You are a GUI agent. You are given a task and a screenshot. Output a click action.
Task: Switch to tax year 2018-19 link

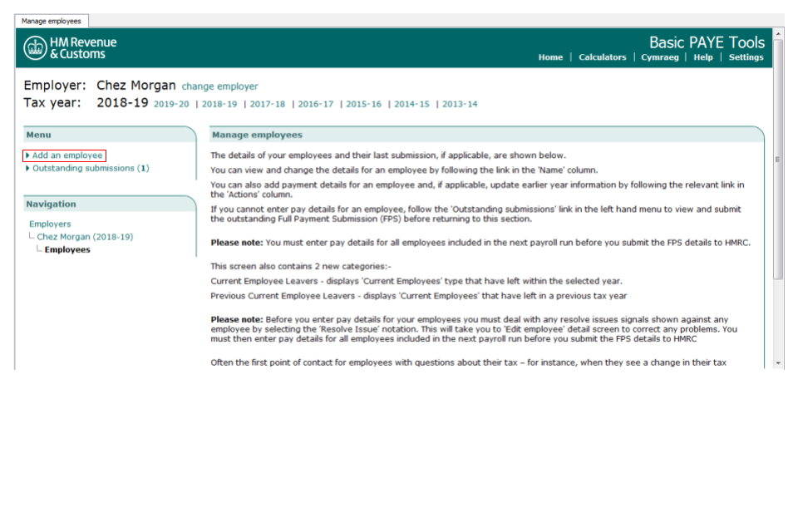(219, 105)
